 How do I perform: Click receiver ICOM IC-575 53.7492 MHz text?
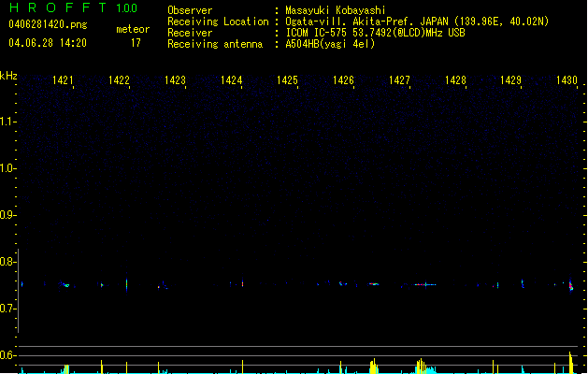[375, 33]
